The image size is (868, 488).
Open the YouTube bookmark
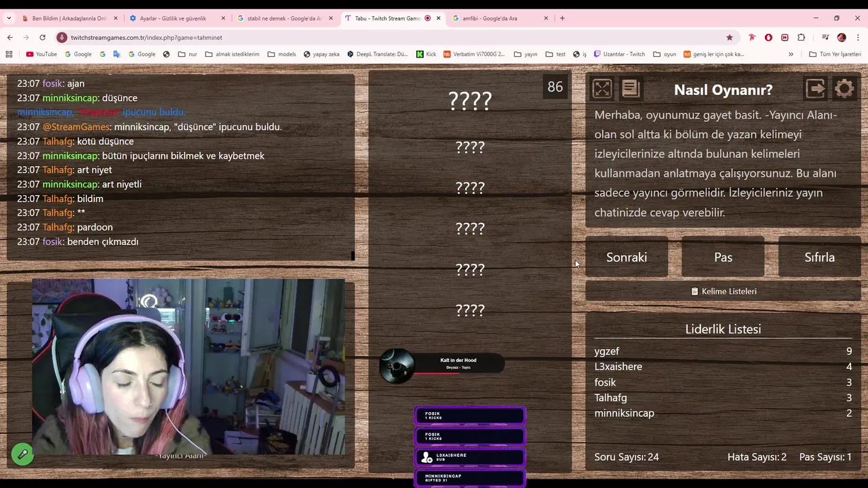coord(41,54)
